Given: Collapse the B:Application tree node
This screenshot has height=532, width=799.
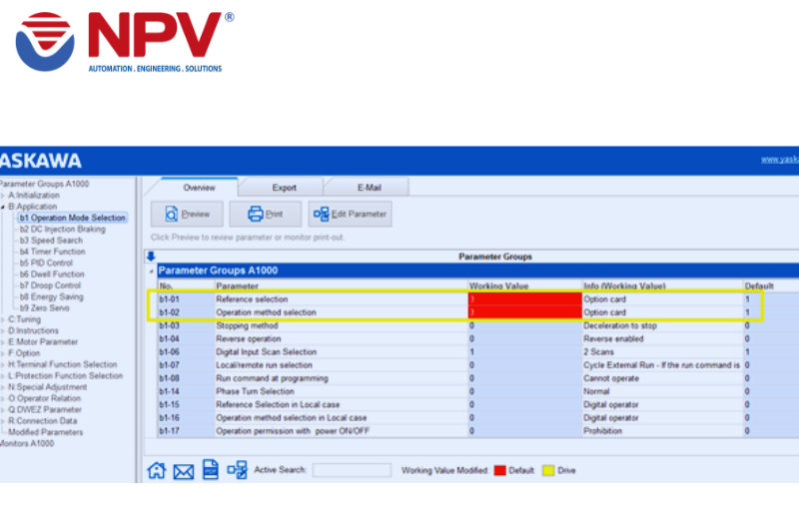Looking at the screenshot, I should click(3, 207).
